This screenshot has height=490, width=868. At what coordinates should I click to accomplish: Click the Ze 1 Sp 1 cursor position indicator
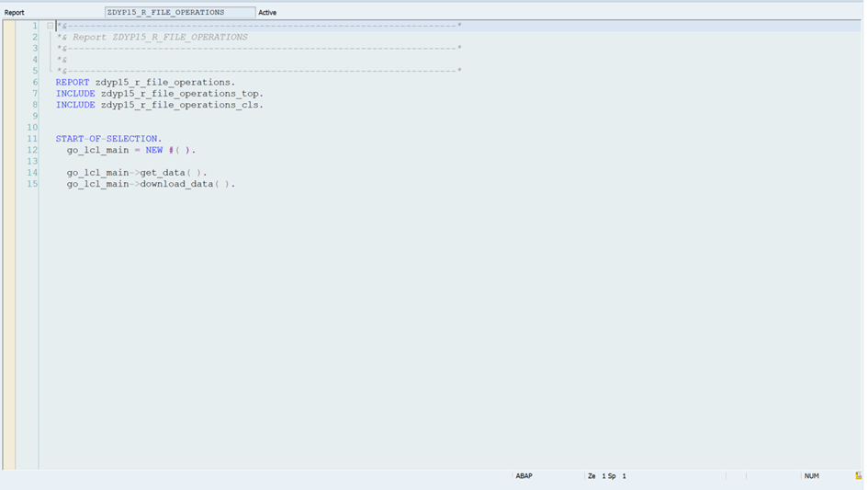[606, 476]
